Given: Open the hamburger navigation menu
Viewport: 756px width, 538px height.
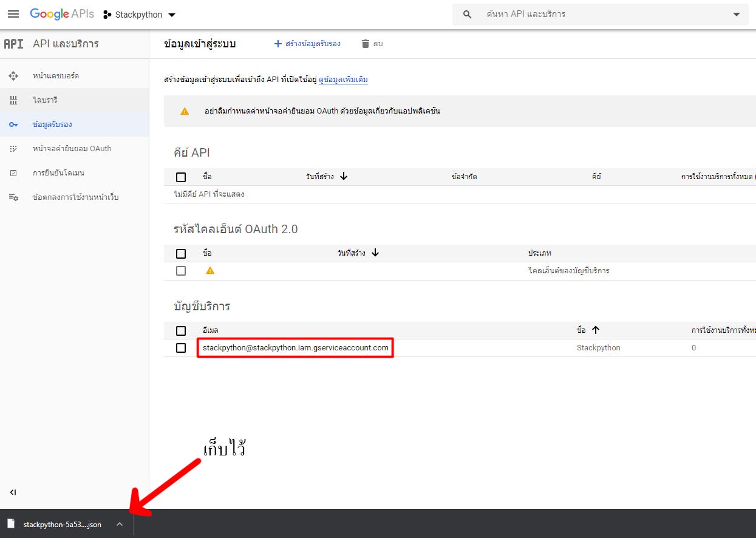Looking at the screenshot, I should tap(13, 14).
